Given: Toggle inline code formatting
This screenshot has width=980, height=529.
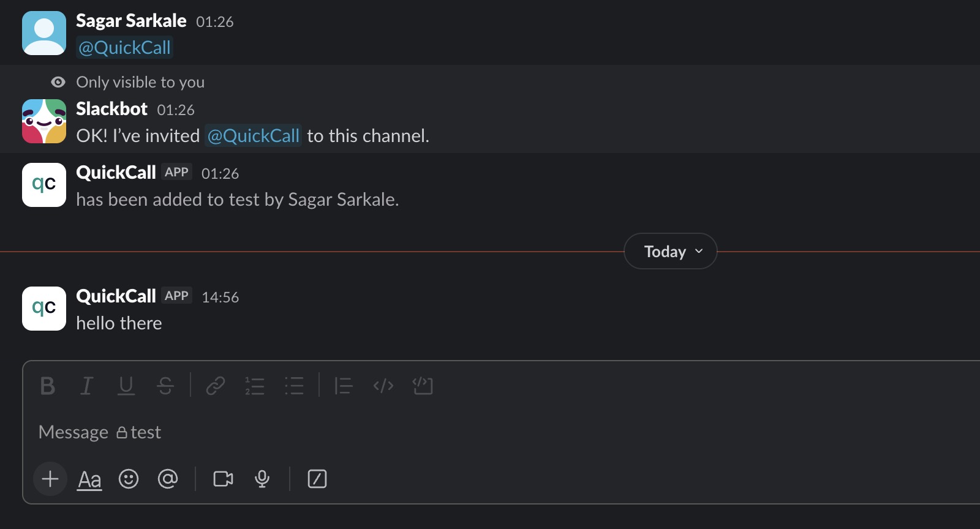Looking at the screenshot, I should click(x=383, y=386).
